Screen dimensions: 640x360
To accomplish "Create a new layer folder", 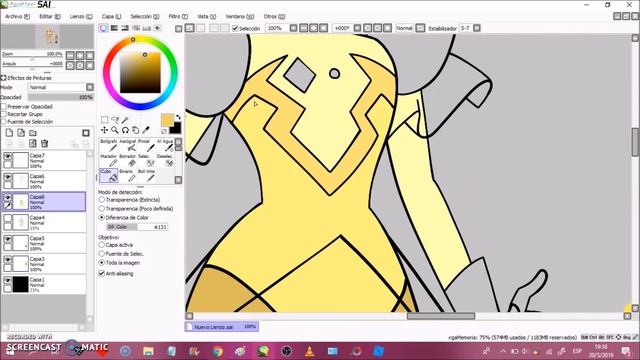I will click(33, 133).
